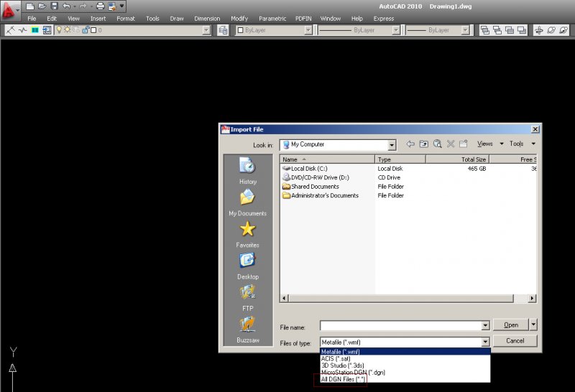Open the Layer Properties Manager icon

[47, 30]
